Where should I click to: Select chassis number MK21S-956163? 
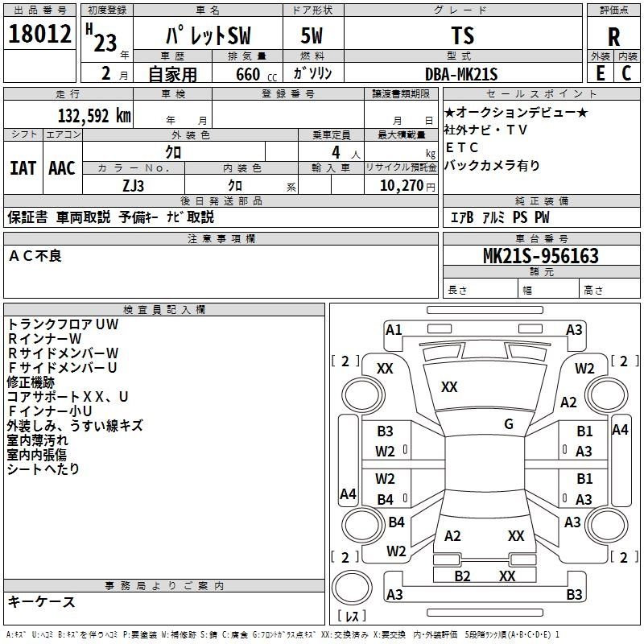[x=541, y=256]
